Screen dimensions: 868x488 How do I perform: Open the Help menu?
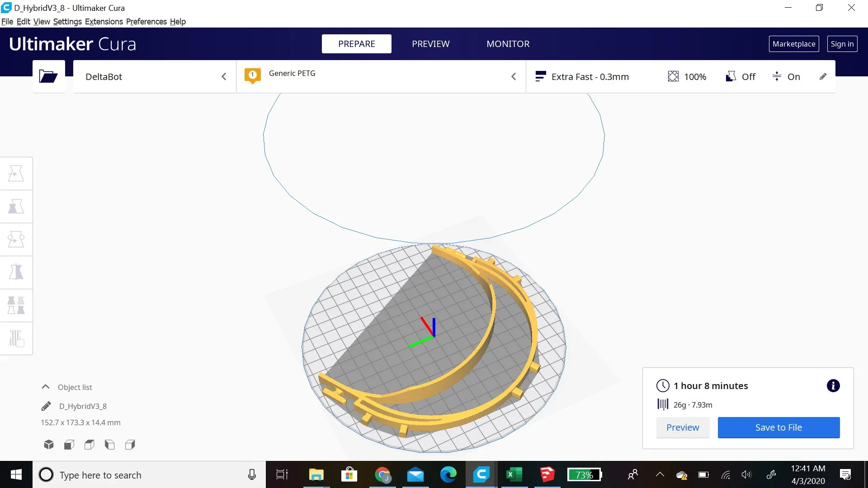pos(178,22)
